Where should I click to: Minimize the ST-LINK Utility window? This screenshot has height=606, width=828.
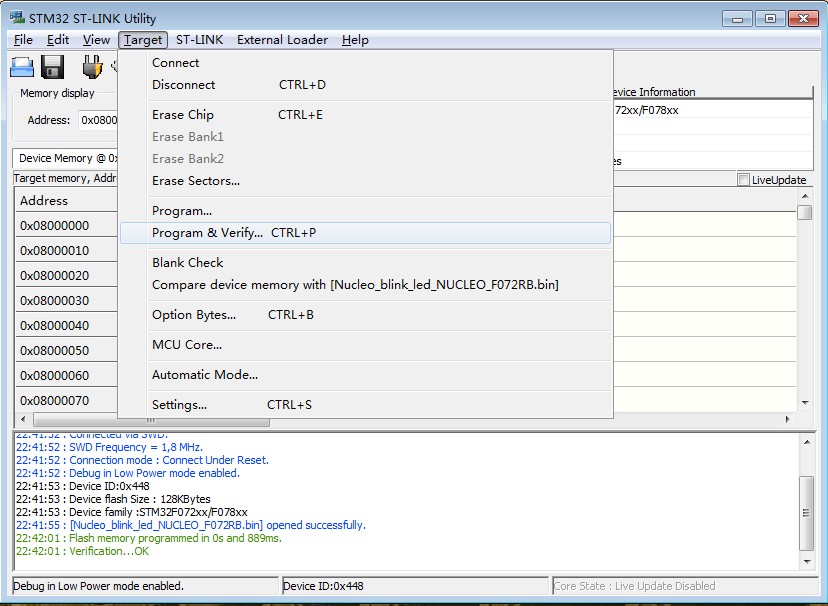738,18
